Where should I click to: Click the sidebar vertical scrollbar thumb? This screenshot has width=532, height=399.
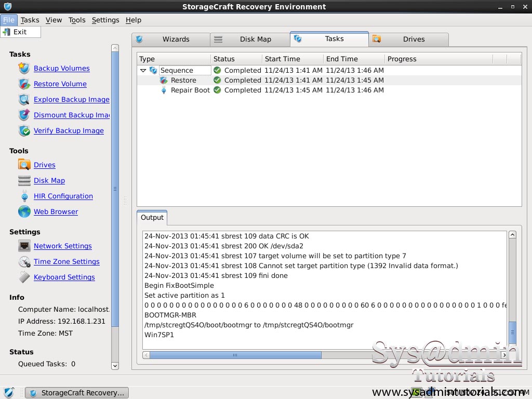115,189
